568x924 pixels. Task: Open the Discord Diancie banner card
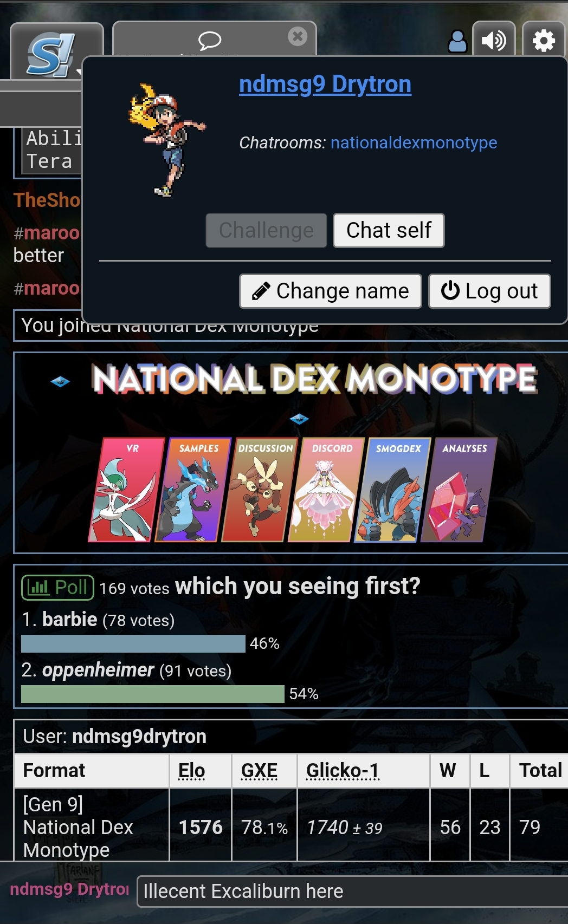(326, 490)
